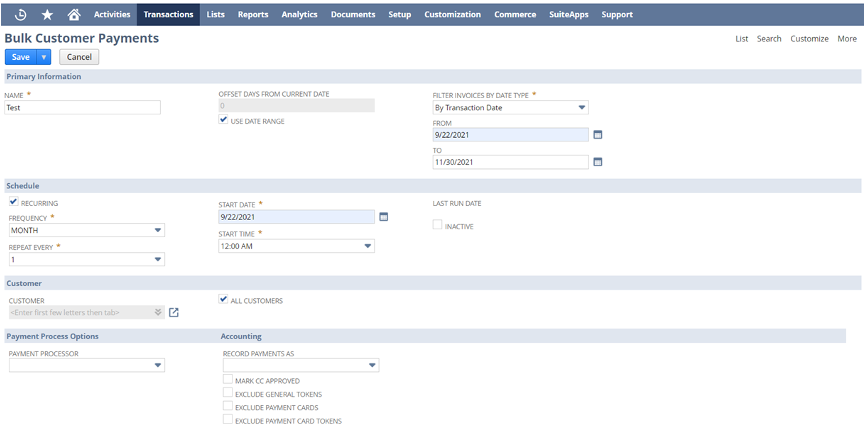The height and width of the screenshot is (430, 864).
Task: Enable Mark CC Approved checkbox
Action: (228, 379)
